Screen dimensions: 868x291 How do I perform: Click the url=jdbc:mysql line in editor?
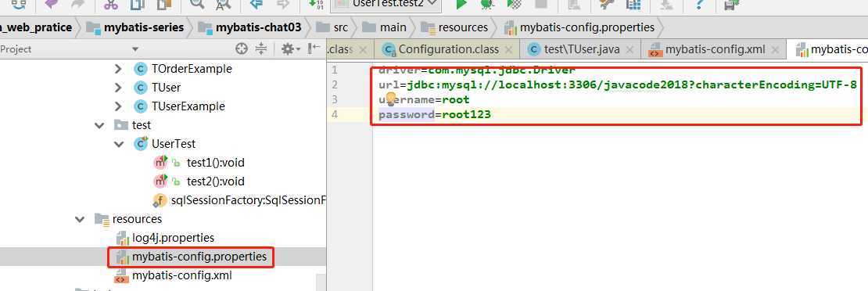click(x=617, y=84)
